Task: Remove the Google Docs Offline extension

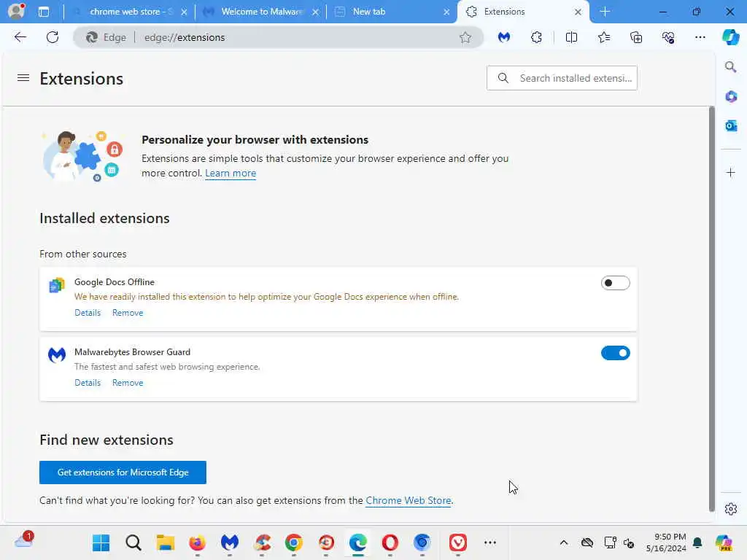Action: 128,313
